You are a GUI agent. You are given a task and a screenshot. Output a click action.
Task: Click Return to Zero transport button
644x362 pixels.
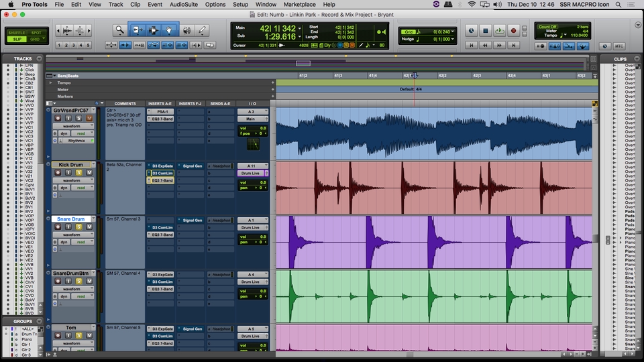pyautogui.click(x=472, y=45)
